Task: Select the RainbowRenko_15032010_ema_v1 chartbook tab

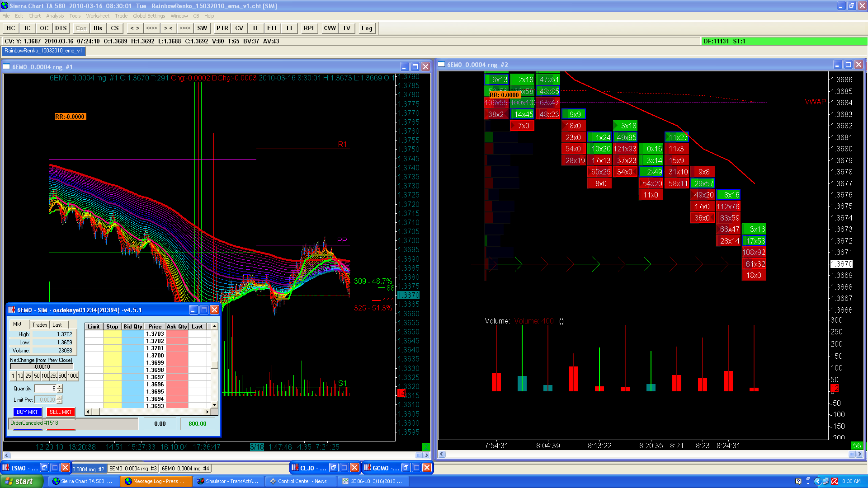Action: (x=43, y=51)
